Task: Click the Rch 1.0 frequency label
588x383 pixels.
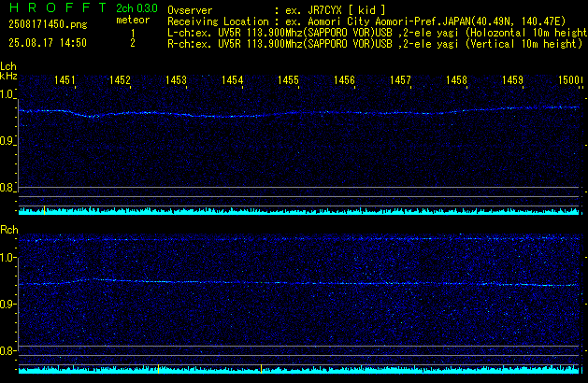Action: coord(7,258)
